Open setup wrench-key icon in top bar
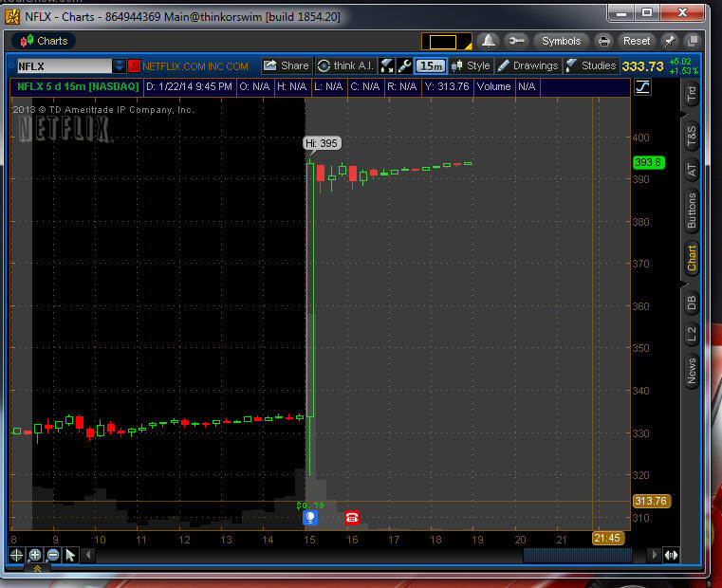 516,41
